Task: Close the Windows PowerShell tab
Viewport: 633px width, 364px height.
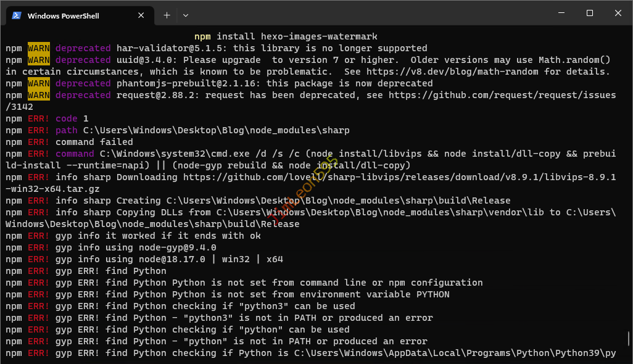Action: [142, 15]
